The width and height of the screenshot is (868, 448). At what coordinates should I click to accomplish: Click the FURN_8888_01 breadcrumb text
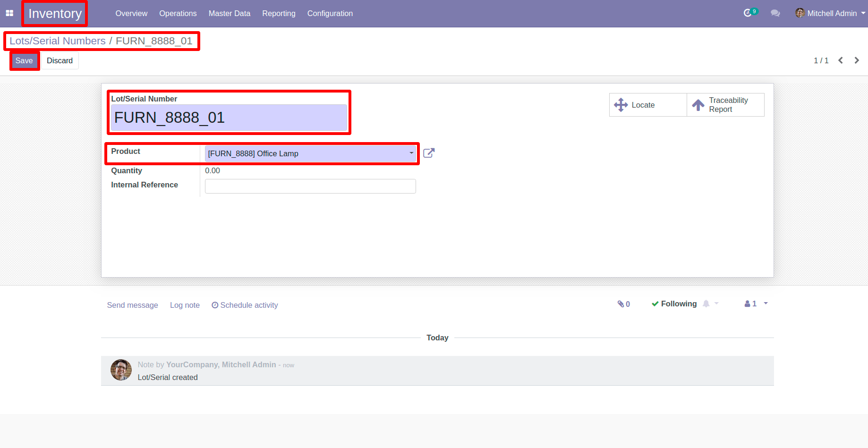[154, 41]
